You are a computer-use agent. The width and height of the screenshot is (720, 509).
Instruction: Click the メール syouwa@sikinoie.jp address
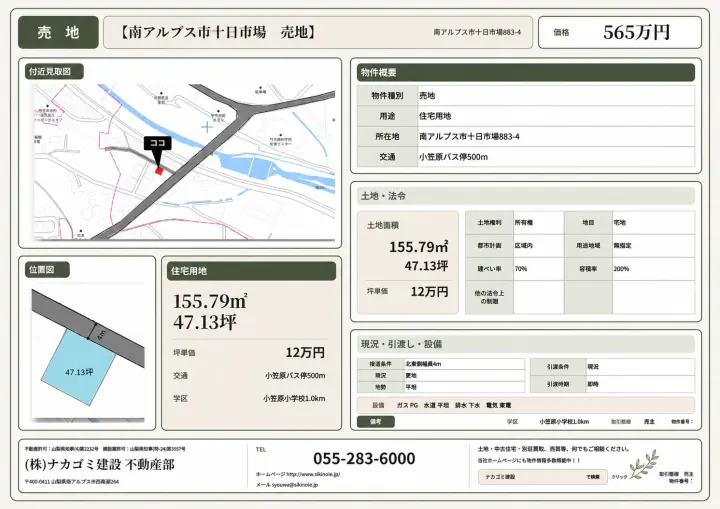coord(287,485)
